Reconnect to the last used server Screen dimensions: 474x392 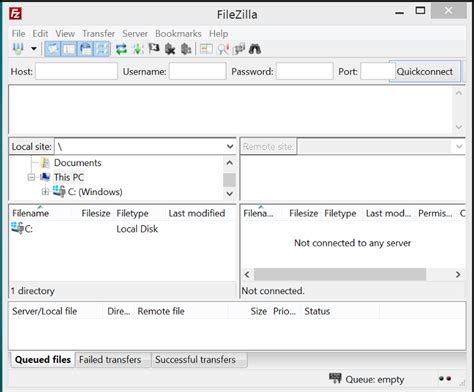186,49
